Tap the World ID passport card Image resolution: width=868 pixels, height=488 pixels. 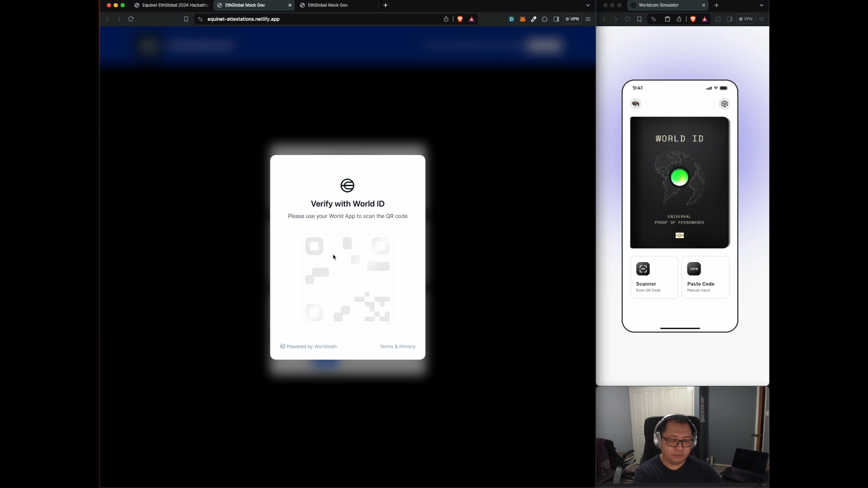click(680, 183)
